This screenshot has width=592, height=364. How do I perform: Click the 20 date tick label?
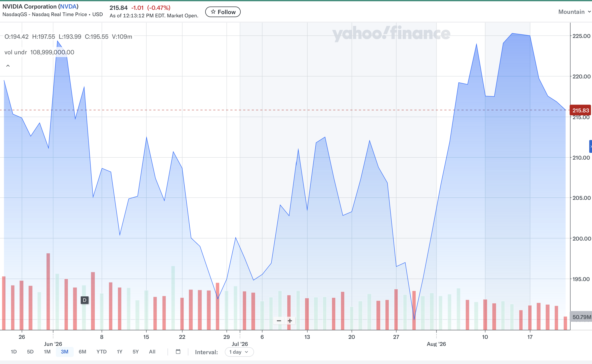(x=352, y=337)
